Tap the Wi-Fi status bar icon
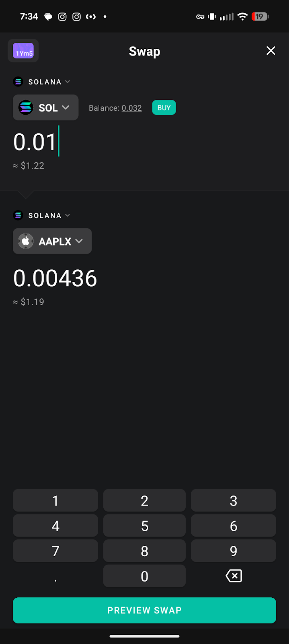 tap(242, 17)
